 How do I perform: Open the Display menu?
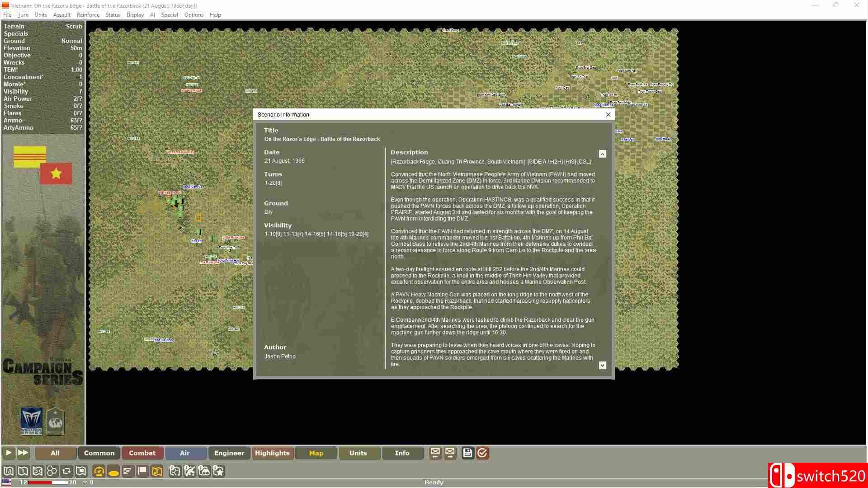pyautogui.click(x=135, y=15)
